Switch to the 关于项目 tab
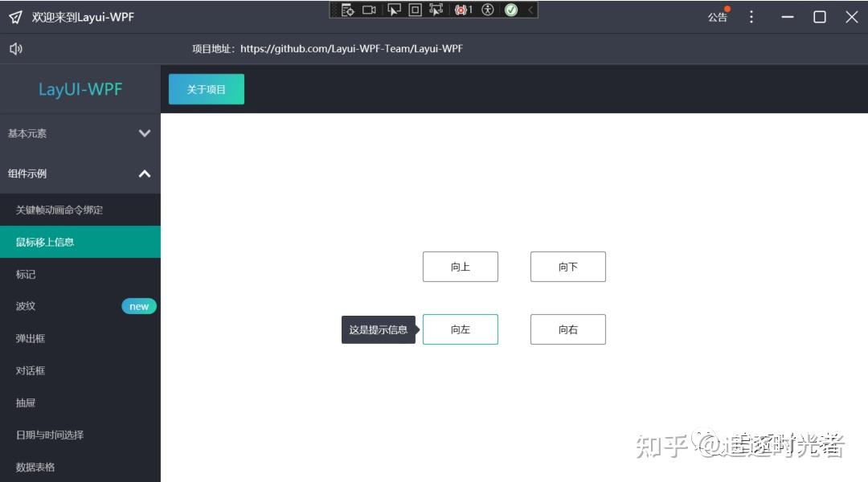This screenshot has width=868, height=482. (x=206, y=89)
